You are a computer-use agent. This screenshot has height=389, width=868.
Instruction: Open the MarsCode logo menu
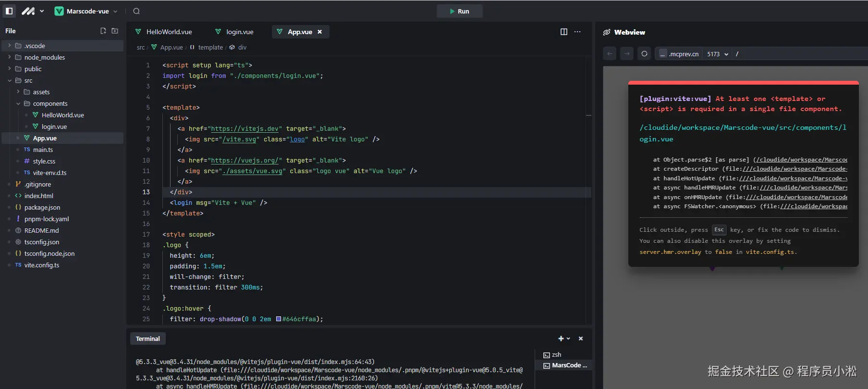pyautogui.click(x=33, y=11)
